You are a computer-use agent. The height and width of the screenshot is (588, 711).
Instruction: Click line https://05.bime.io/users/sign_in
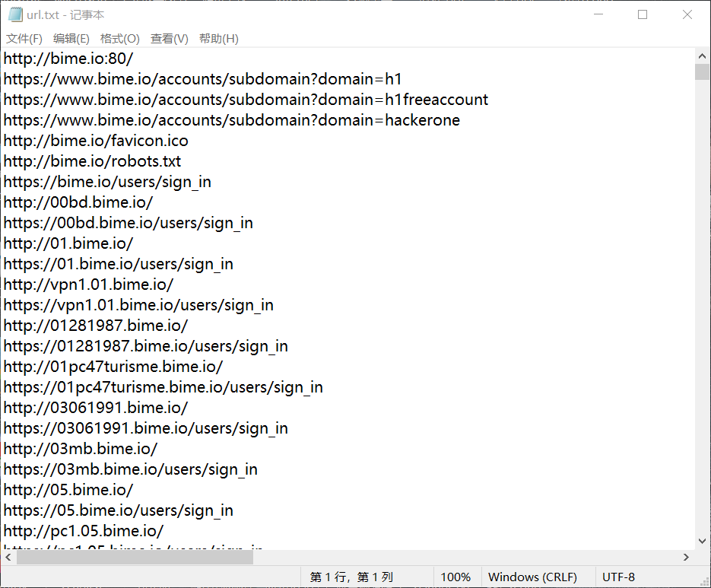(119, 510)
